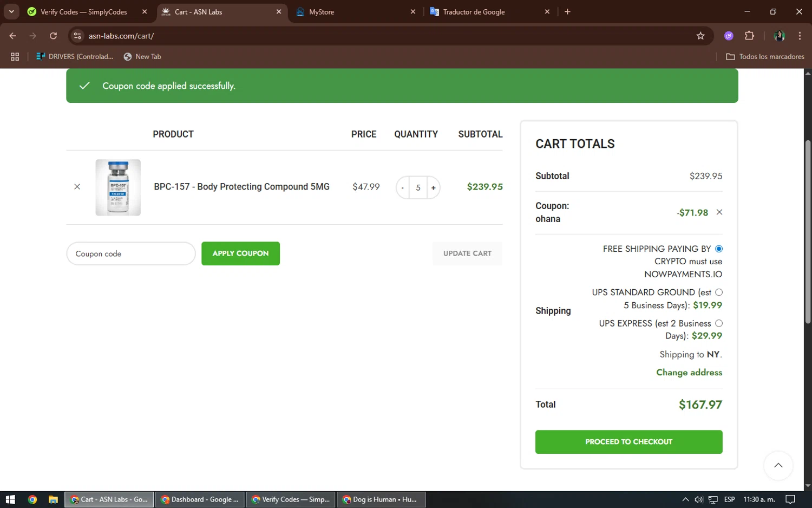Open the purple extension icon
The image size is (812, 508).
tap(729, 36)
